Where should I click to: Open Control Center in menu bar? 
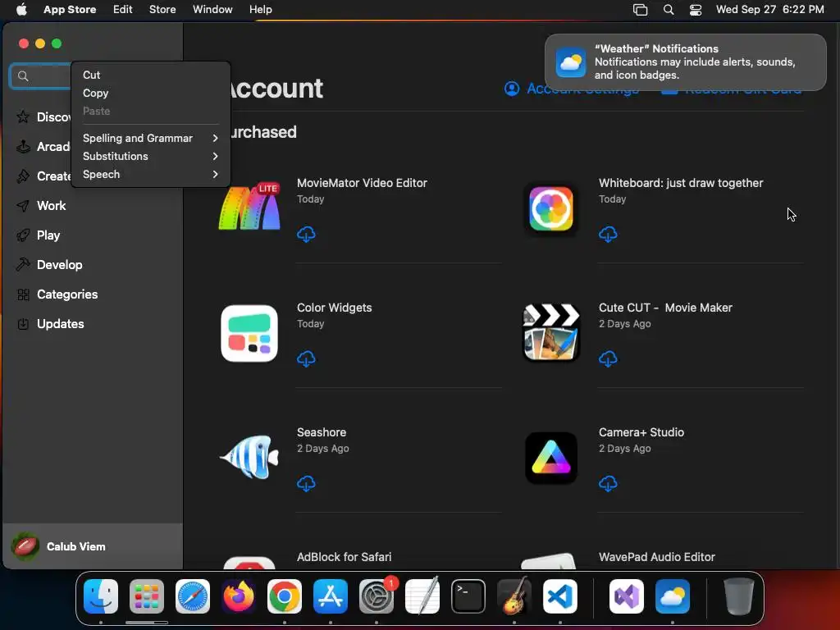point(696,10)
